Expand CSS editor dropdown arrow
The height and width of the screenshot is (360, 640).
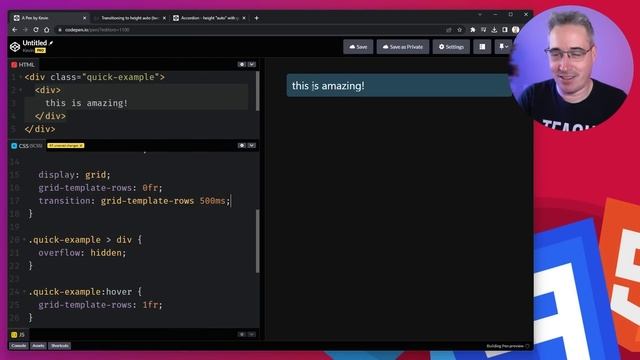coord(252,145)
